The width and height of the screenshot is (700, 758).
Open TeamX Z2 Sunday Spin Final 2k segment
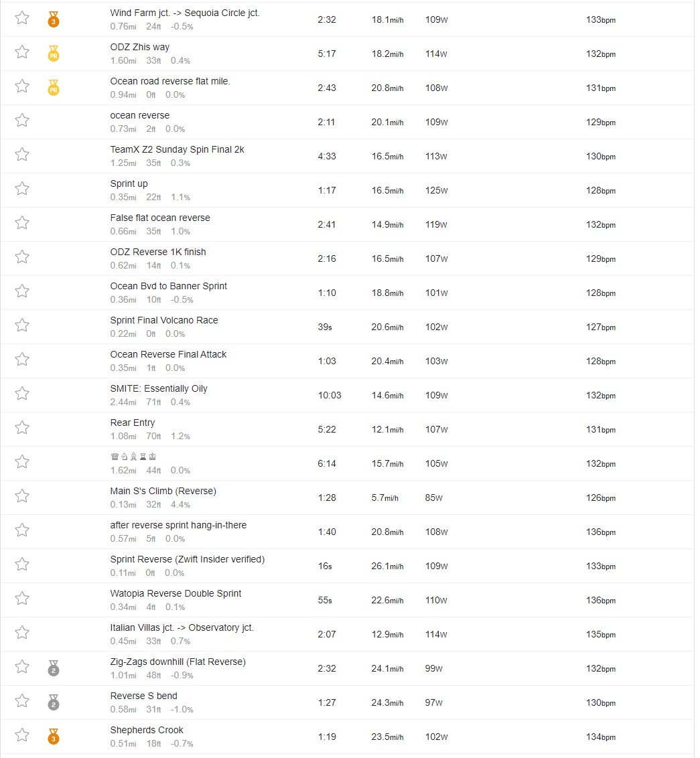pyautogui.click(x=177, y=149)
